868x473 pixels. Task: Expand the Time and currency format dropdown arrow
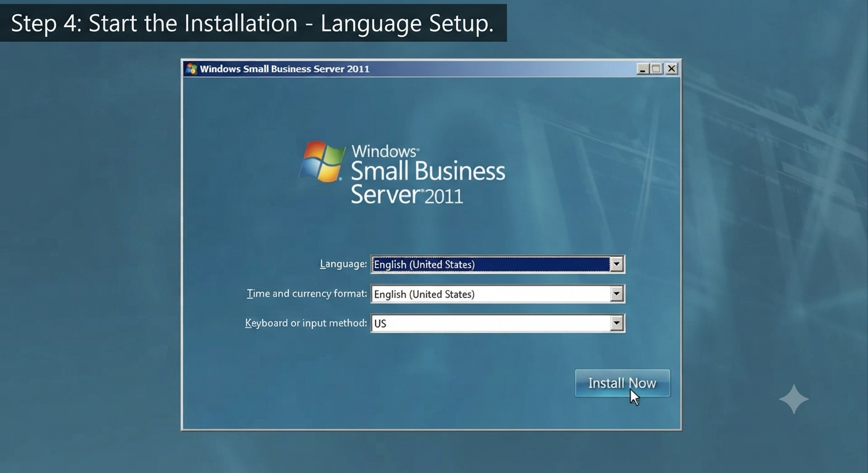(616, 294)
